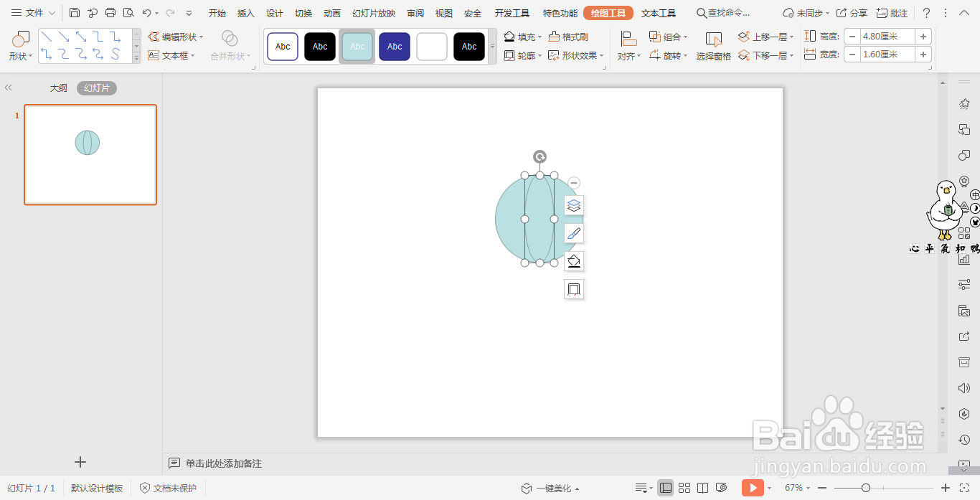Open the 插入 Insert tab
This screenshot has height=500, width=980.
pyautogui.click(x=246, y=13)
